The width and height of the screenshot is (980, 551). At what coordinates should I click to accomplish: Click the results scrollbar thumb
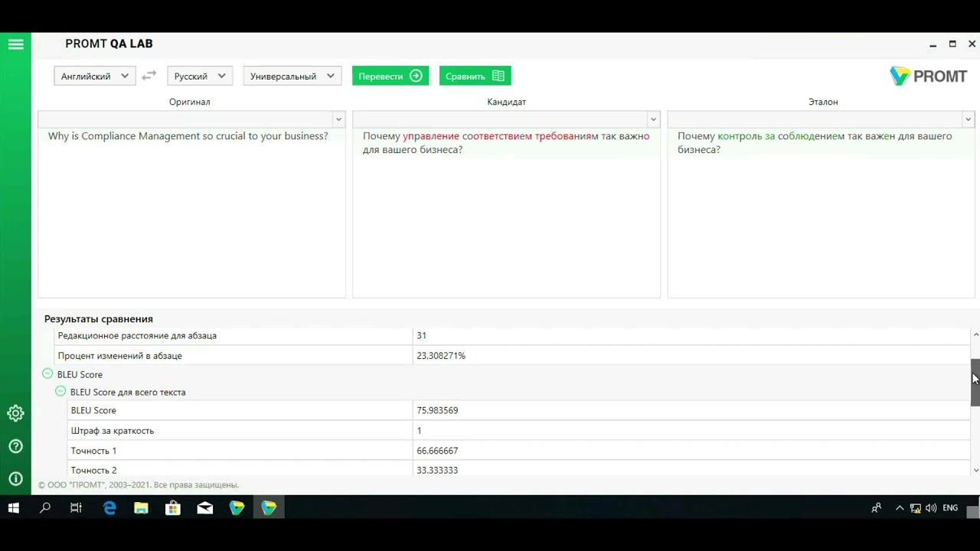tap(975, 383)
